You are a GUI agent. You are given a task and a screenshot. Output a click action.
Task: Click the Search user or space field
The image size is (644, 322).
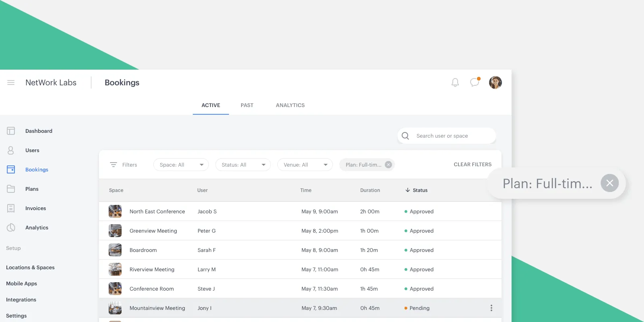(x=447, y=136)
